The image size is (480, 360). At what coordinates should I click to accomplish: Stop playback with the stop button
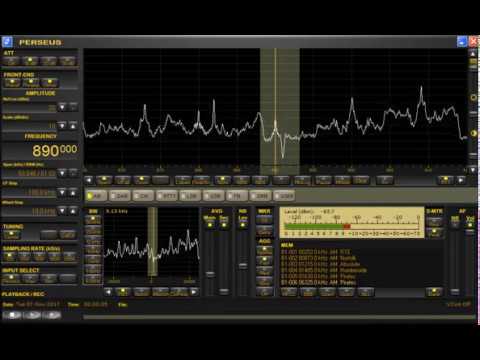click(x=12, y=315)
